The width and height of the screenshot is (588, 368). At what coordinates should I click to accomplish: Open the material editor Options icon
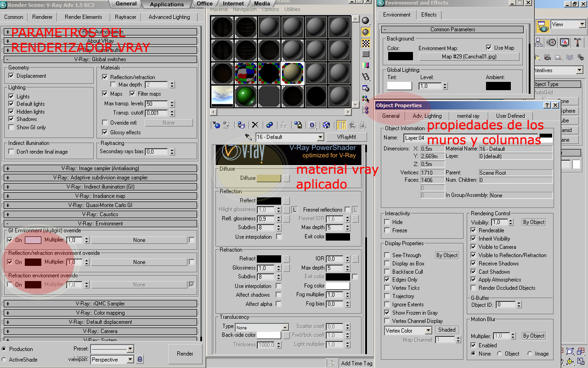366,88
